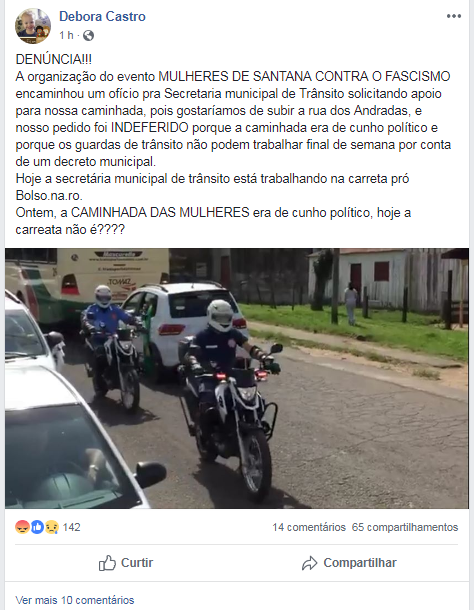474x610 pixels.
Task: Like the post with Curtir button
Action: (126, 563)
